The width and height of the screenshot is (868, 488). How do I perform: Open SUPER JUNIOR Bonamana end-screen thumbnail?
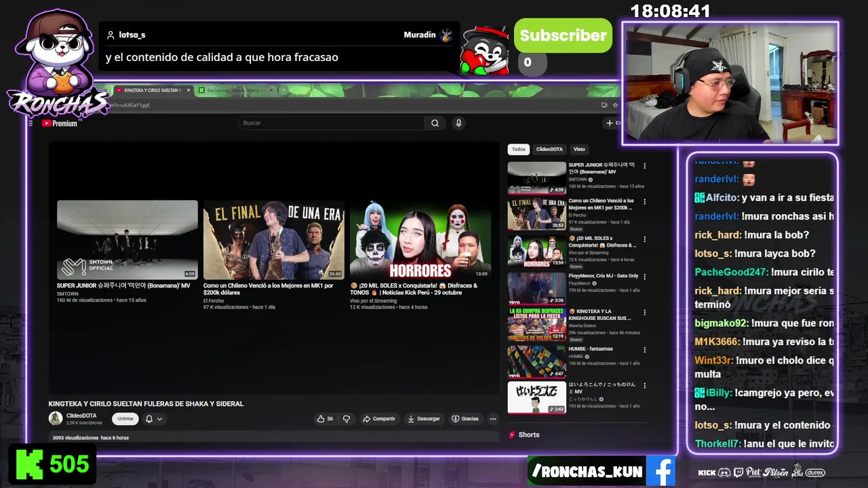(x=127, y=240)
